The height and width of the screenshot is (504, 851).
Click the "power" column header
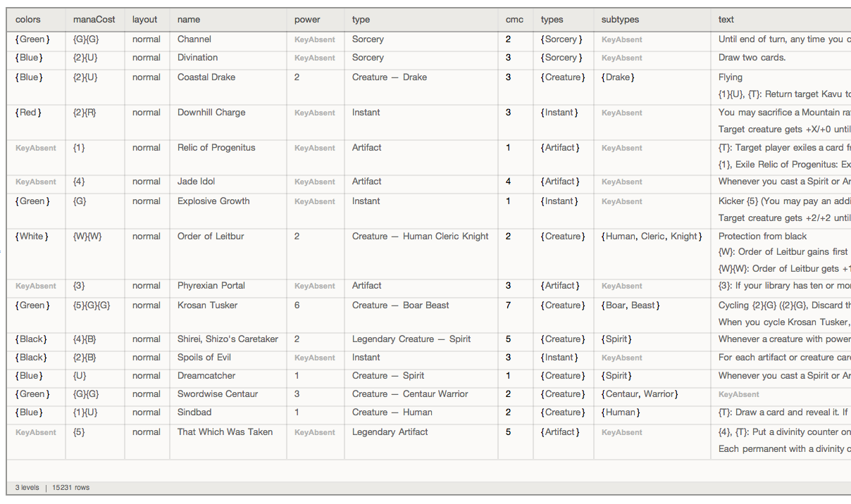tap(307, 20)
